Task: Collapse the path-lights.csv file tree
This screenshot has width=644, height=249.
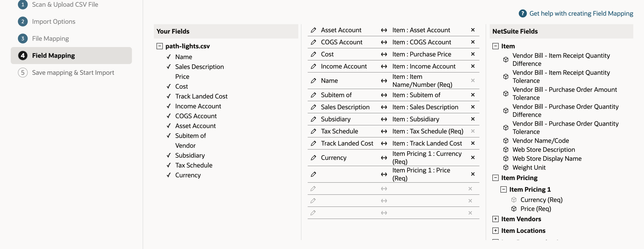Action: pyautogui.click(x=159, y=46)
